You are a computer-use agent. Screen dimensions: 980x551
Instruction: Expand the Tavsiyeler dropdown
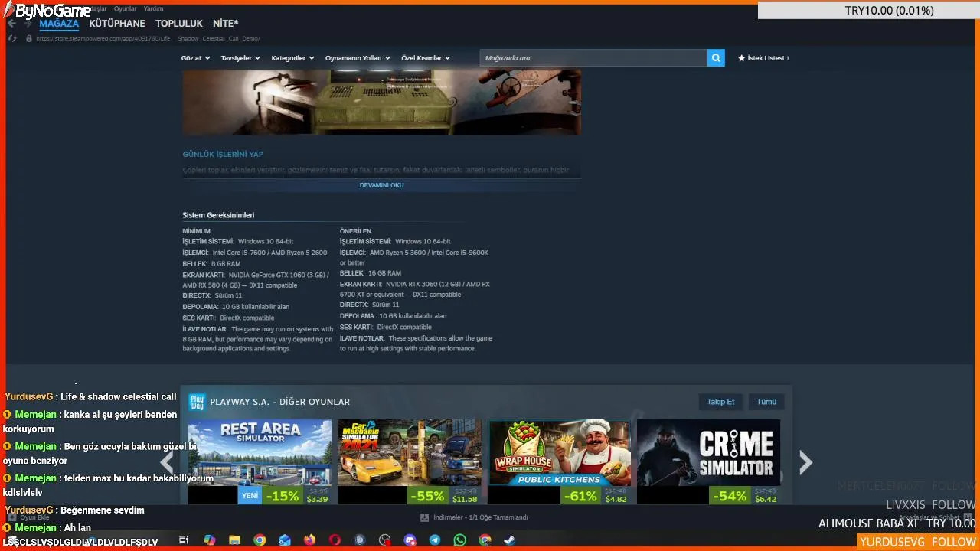coord(240,58)
